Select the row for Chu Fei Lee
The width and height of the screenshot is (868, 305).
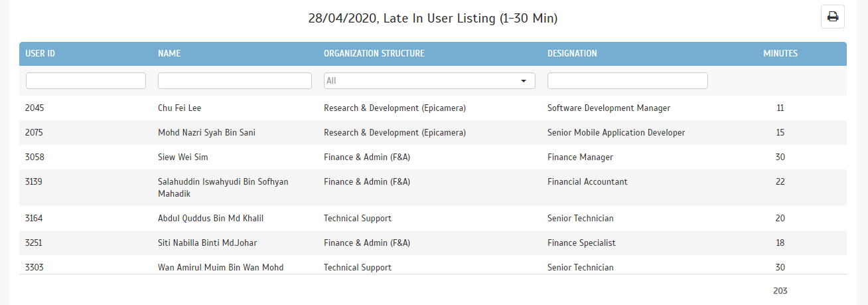(x=433, y=108)
